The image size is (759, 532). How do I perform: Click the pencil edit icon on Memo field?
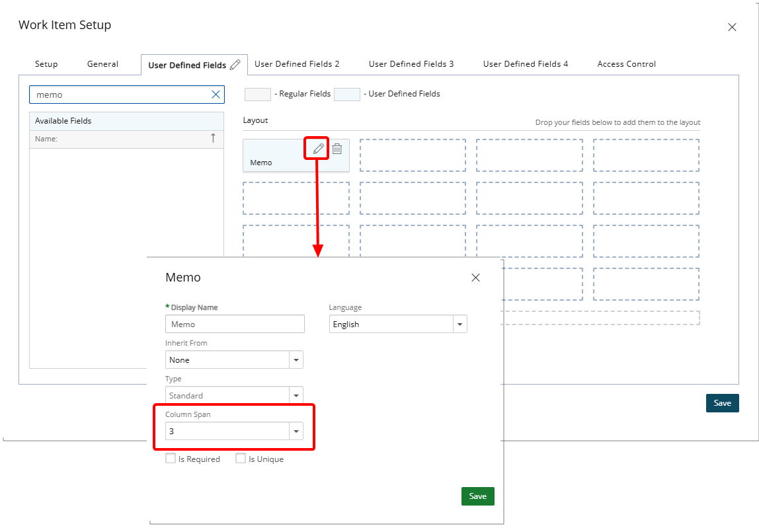click(318, 149)
